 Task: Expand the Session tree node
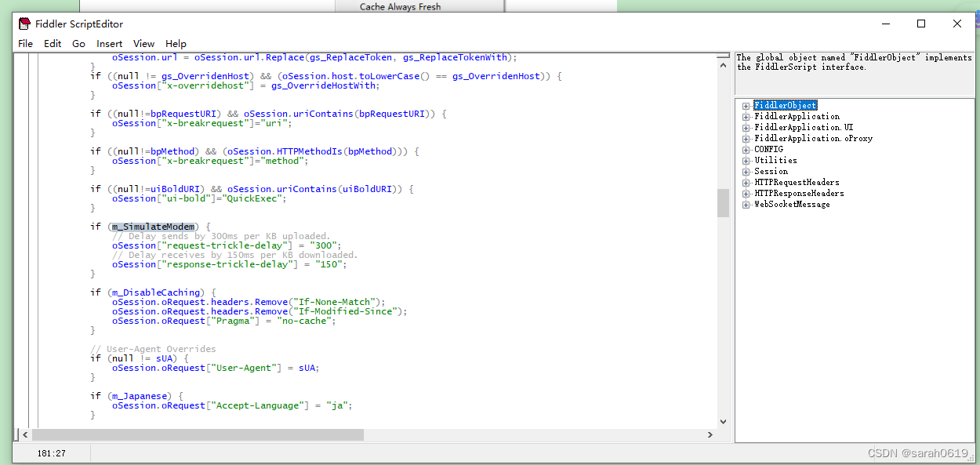pos(746,171)
